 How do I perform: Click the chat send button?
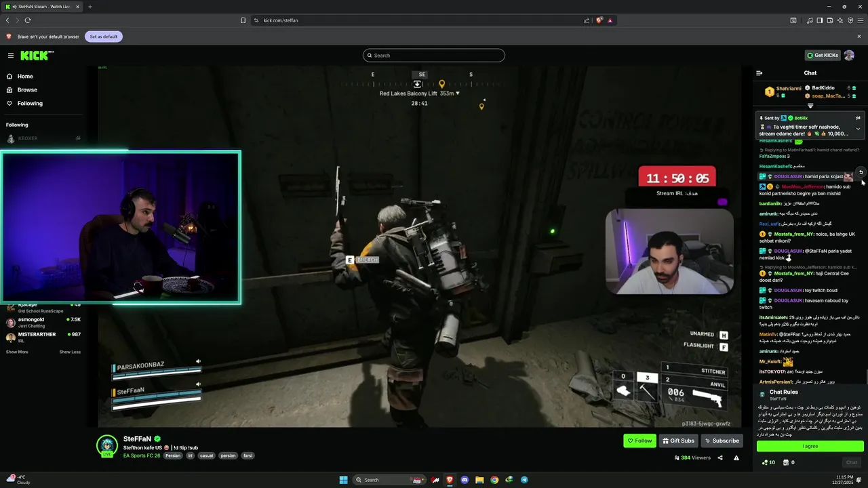click(x=852, y=462)
